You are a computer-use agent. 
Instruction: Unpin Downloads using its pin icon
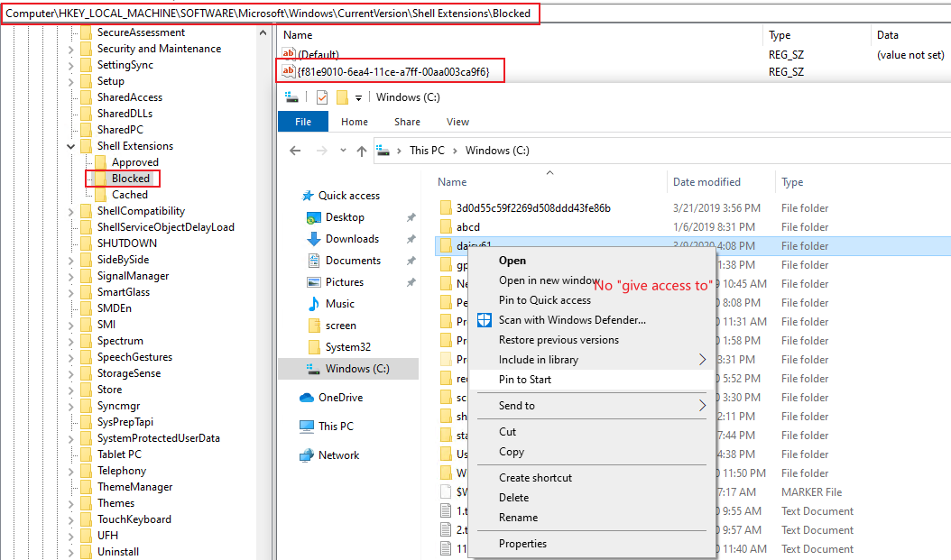[411, 239]
